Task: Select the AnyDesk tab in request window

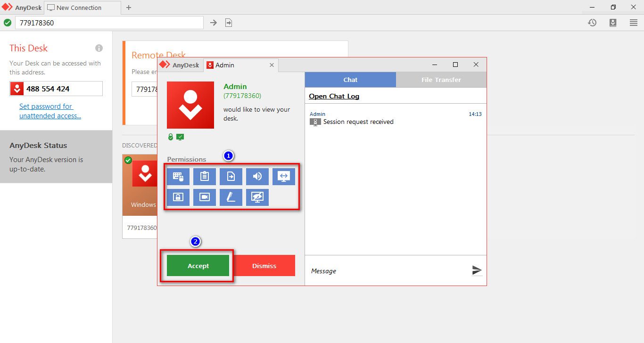Action: pyautogui.click(x=180, y=65)
